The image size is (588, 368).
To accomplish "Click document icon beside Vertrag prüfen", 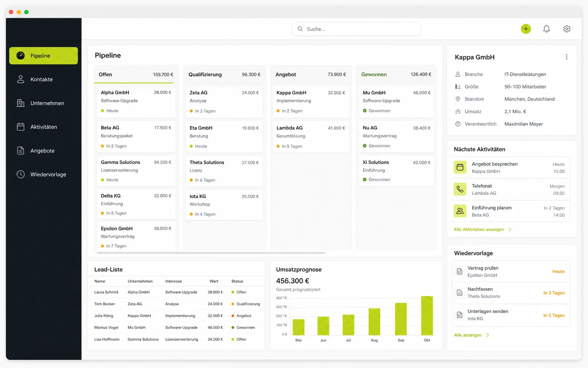I will [x=460, y=272].
